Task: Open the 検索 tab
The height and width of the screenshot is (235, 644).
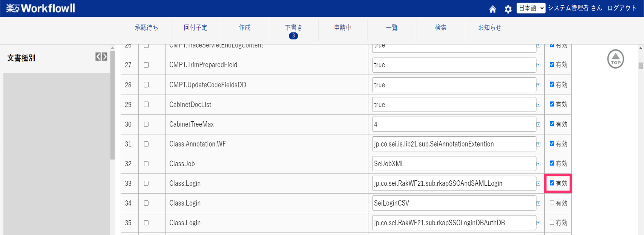Action: pos(440,27)
